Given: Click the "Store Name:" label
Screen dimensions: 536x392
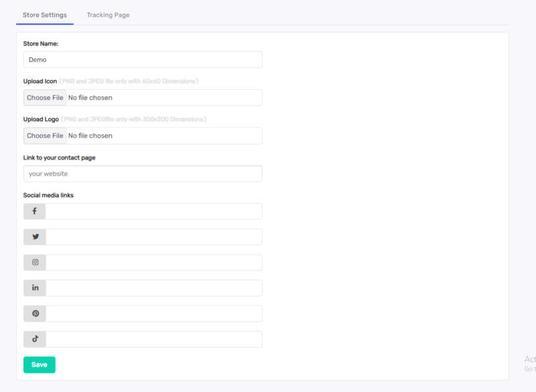Looking at the screenshot, I should 41,44.
